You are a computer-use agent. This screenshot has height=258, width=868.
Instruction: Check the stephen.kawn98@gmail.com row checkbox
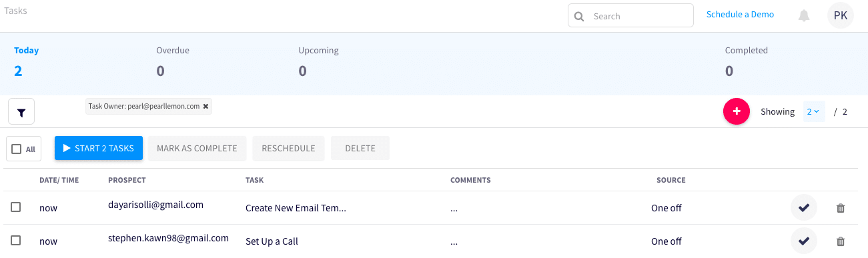coord(16,241)
